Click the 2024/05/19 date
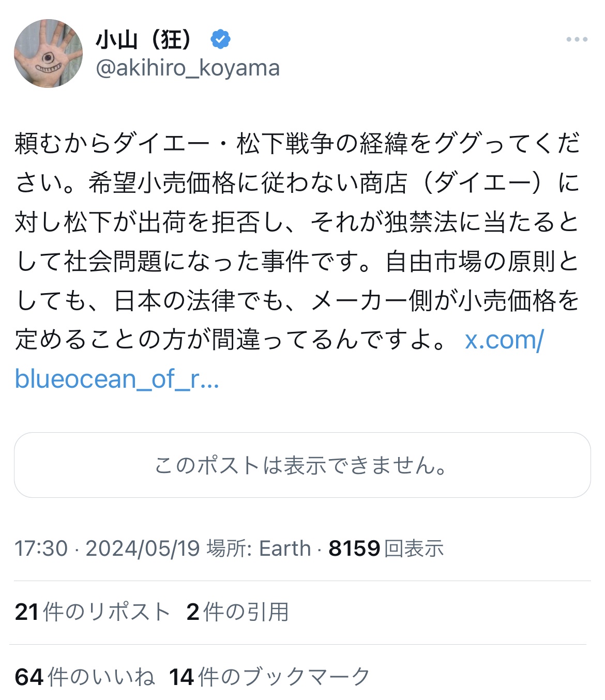 coord(143,549)
